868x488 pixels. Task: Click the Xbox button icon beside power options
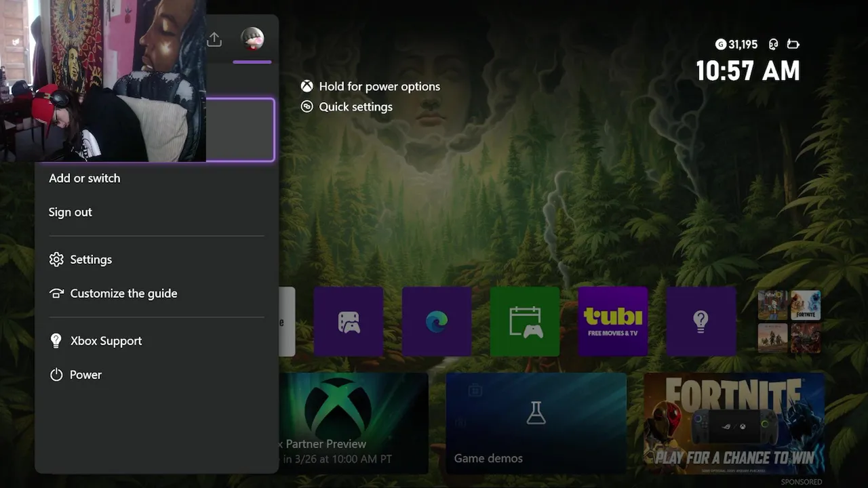click(307, 86)
